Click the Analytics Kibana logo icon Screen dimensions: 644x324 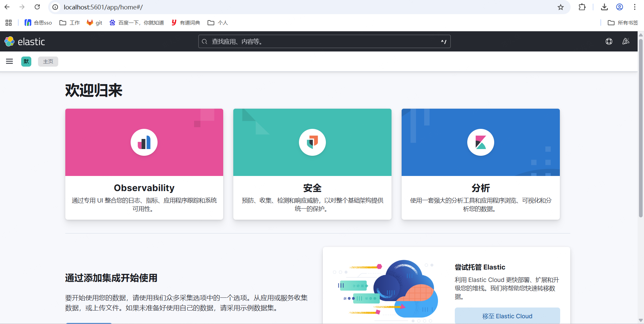480,142
